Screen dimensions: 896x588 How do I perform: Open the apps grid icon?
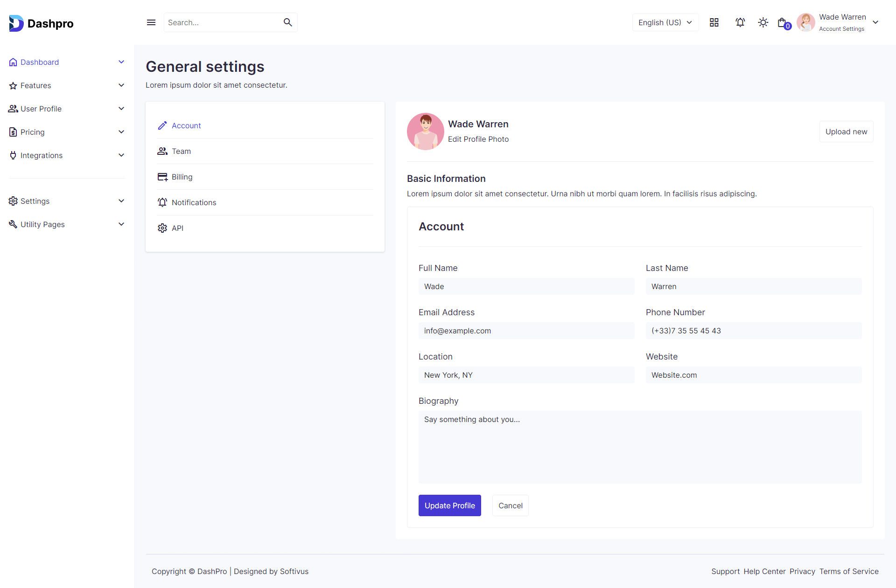pos(714,22)
